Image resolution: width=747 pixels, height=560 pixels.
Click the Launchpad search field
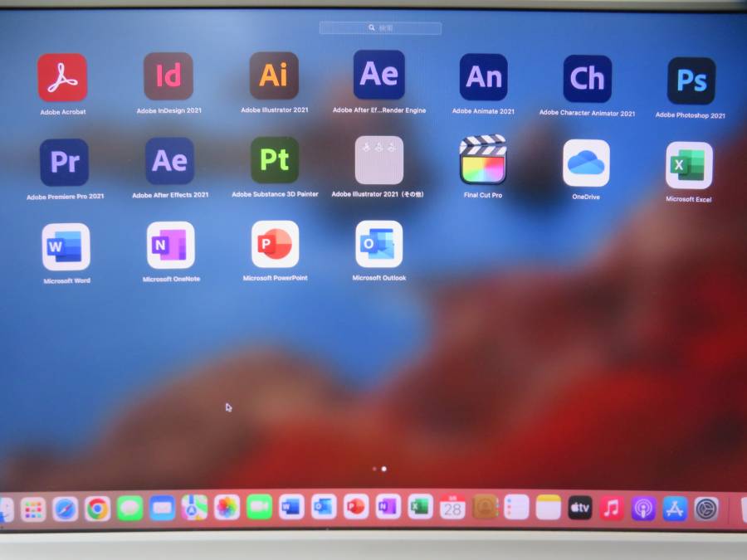click(x=380, y=28)
